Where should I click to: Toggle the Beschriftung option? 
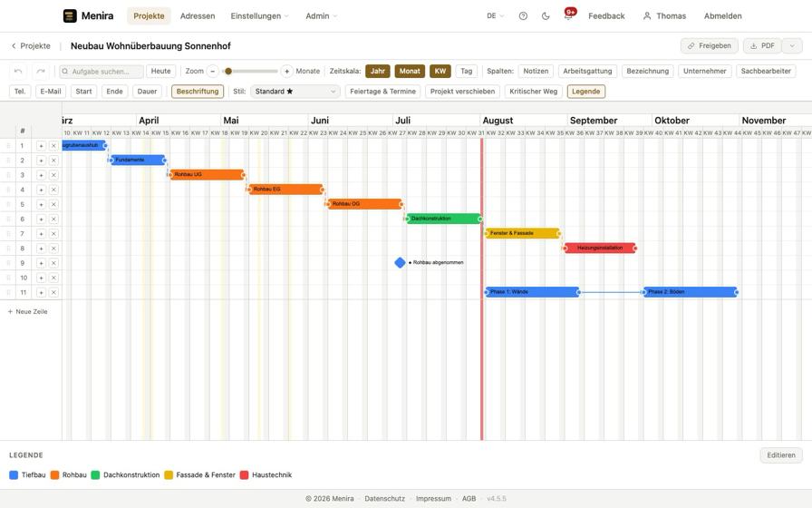pos(198,92)
